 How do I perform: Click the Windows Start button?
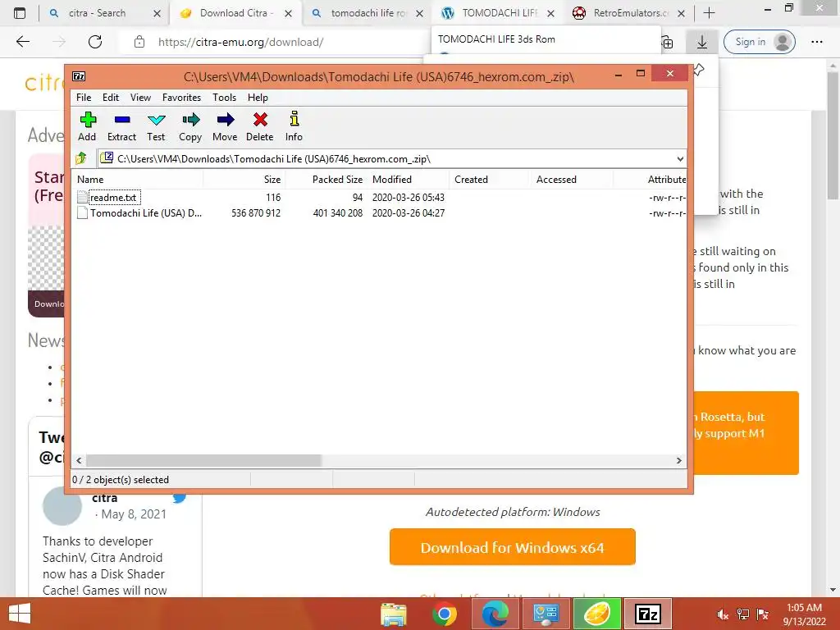pos(20,614)
